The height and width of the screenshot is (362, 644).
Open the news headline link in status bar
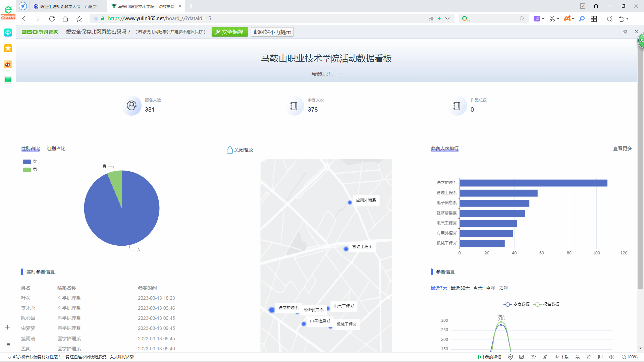pyautogui.click(x=73, y=357)
